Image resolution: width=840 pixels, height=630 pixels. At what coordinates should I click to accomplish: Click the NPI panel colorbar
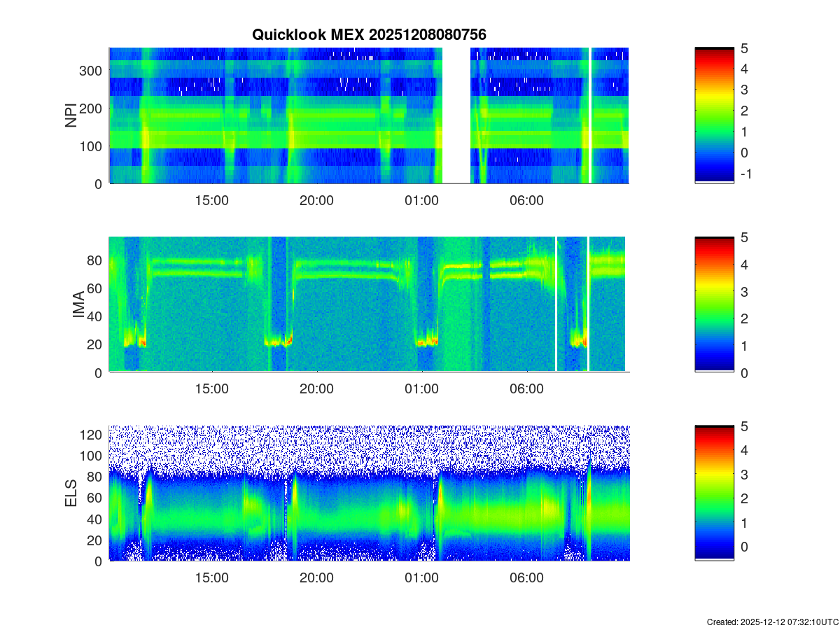point(714,115)
